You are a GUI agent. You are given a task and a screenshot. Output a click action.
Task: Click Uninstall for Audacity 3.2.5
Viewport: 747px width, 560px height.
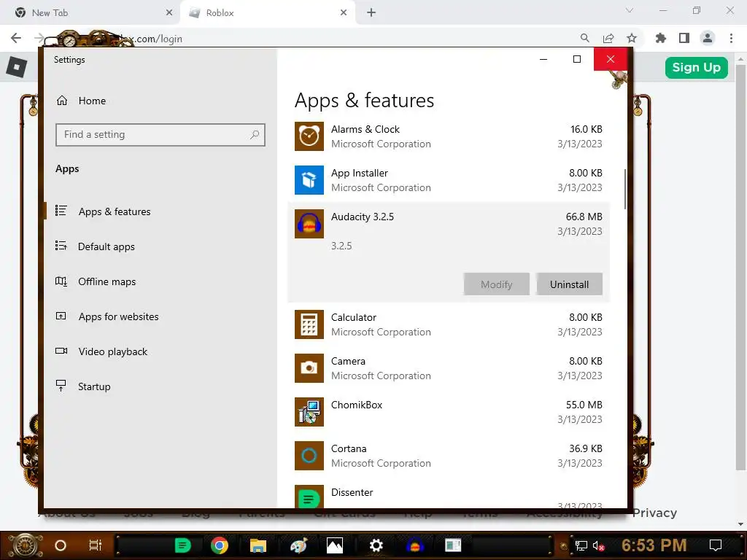569,284
